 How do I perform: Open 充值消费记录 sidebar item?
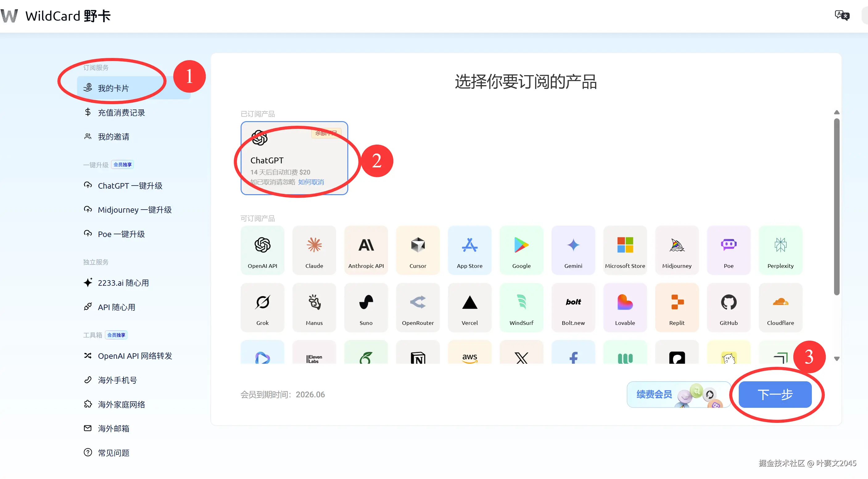pos(121,113)
